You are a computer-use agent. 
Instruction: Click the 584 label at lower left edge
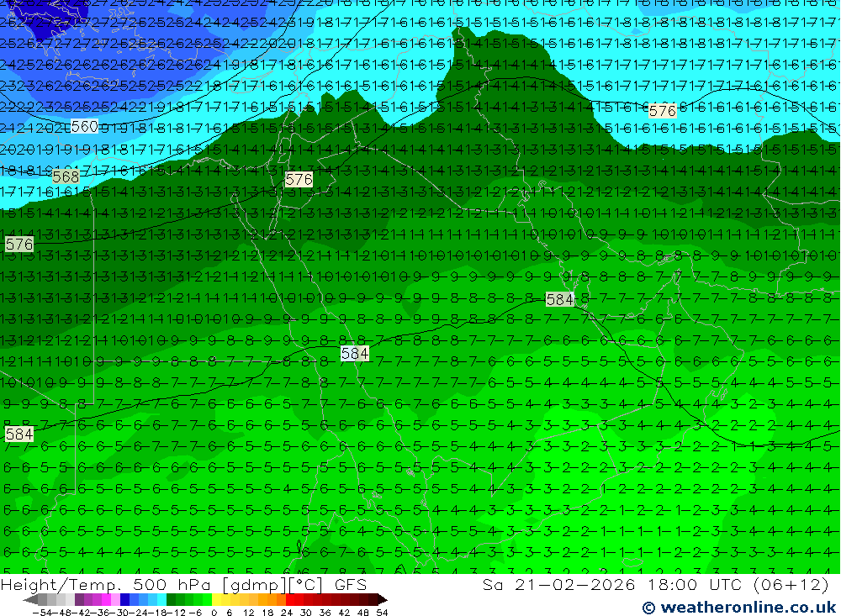tap(19, 434)
